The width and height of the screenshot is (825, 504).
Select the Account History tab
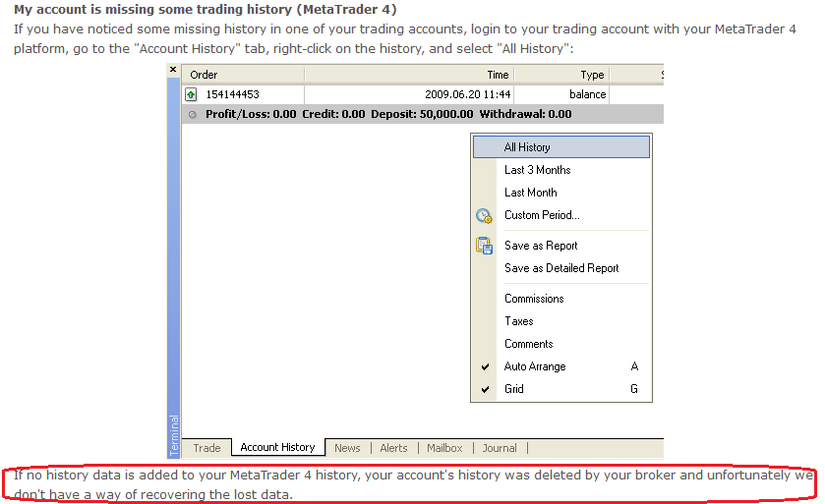click(278, 447)
